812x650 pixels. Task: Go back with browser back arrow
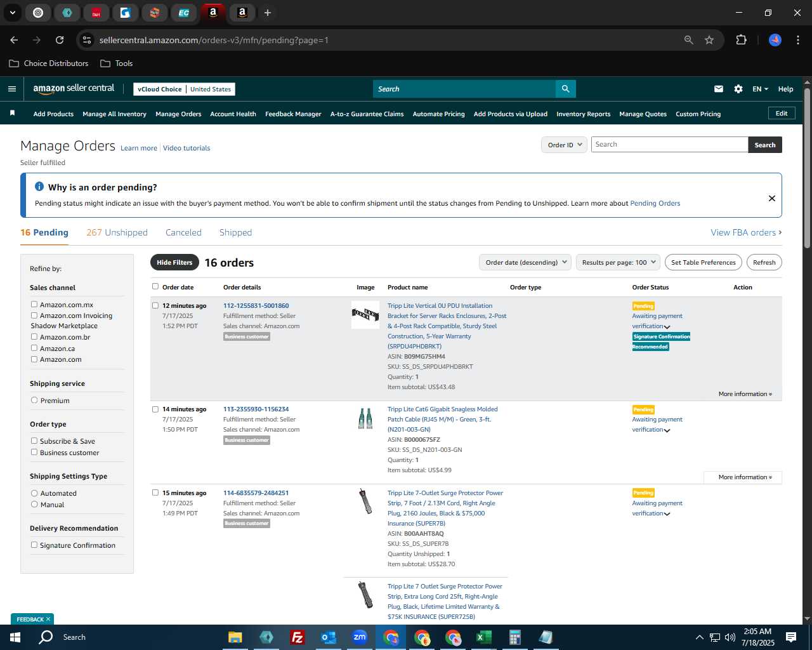(x=14, y=40)
